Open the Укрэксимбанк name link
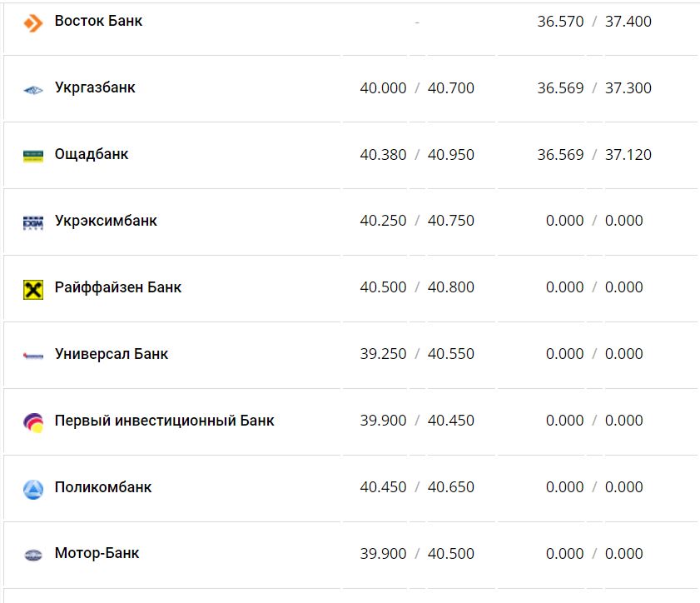The image size is (700, 603). click(x=106, y=221)
